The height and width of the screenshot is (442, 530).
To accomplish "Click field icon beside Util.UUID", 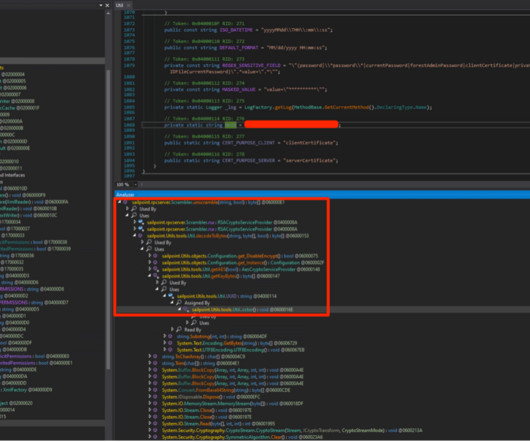I will (171, 296).
